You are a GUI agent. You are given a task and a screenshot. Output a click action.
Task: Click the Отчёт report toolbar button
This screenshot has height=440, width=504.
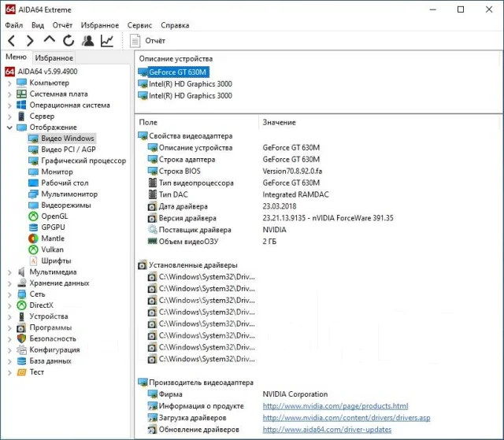pyautogui.click(x=147, y=41)
